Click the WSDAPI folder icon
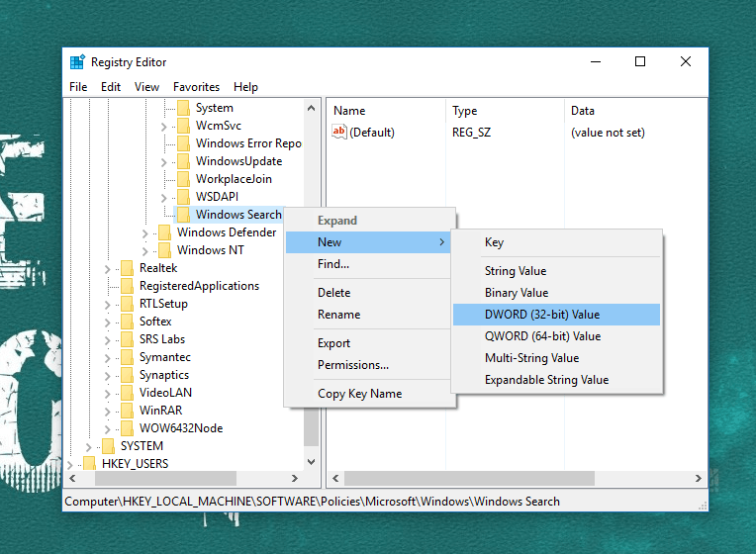This screenshot has height=554, width=756. [x=183, y=197]
